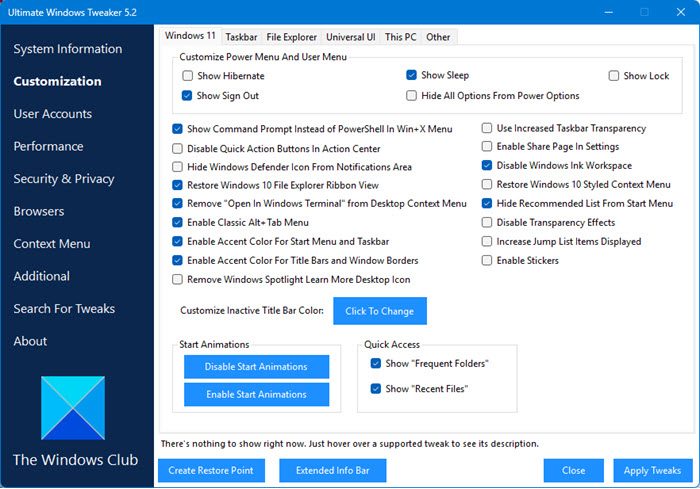This screenshot has height=489, width=700.
Task: Uncheck Show Sleep option
Action: click(412, 75)
